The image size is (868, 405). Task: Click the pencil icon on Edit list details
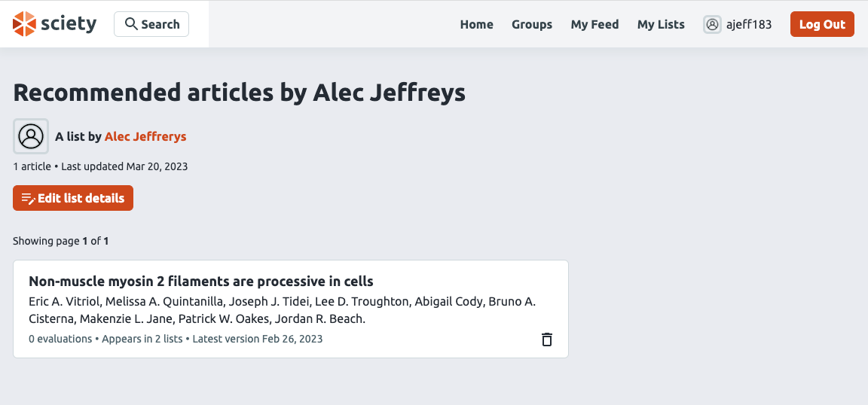tap(28, 199)
